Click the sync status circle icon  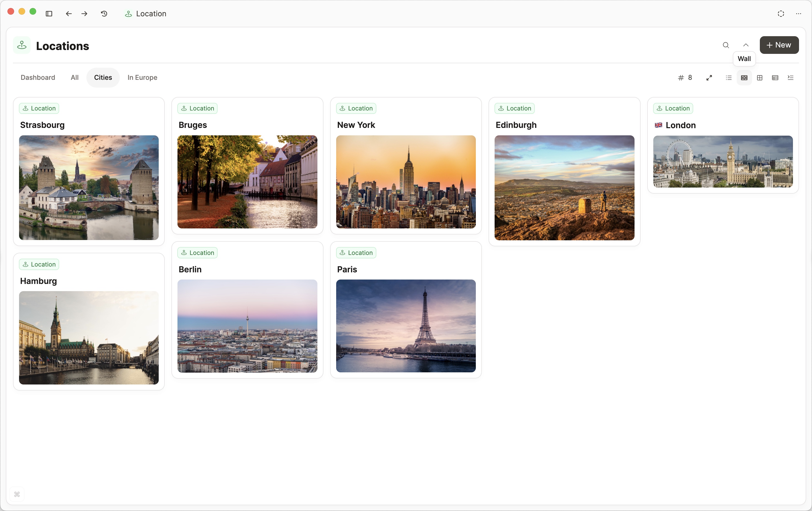click(x=781, y=14)
